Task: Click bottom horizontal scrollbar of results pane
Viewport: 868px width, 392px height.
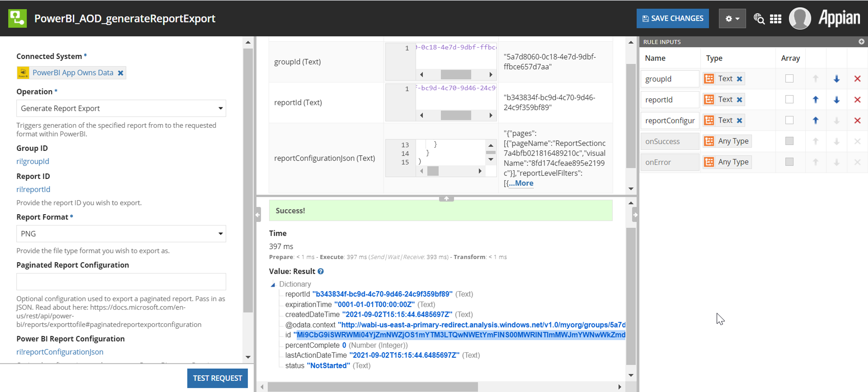Action: pyautogui.click(x=373, y=387)
